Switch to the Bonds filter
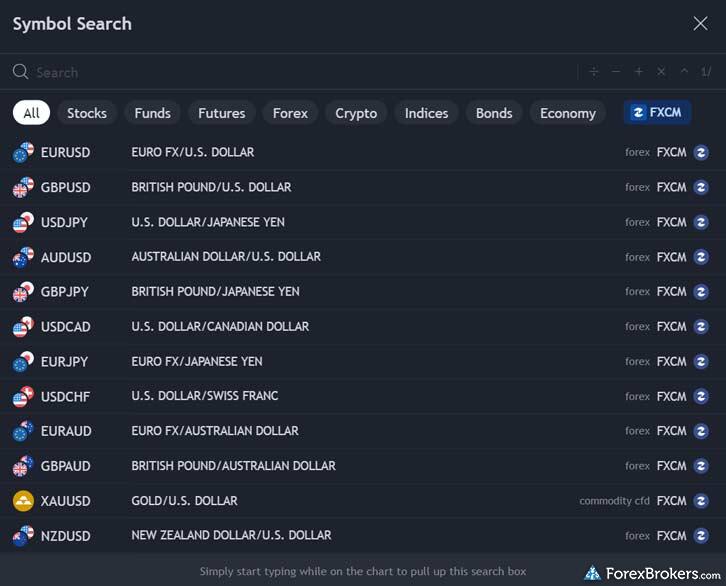The width and height of the screenshot is (726, 586). 494,113
